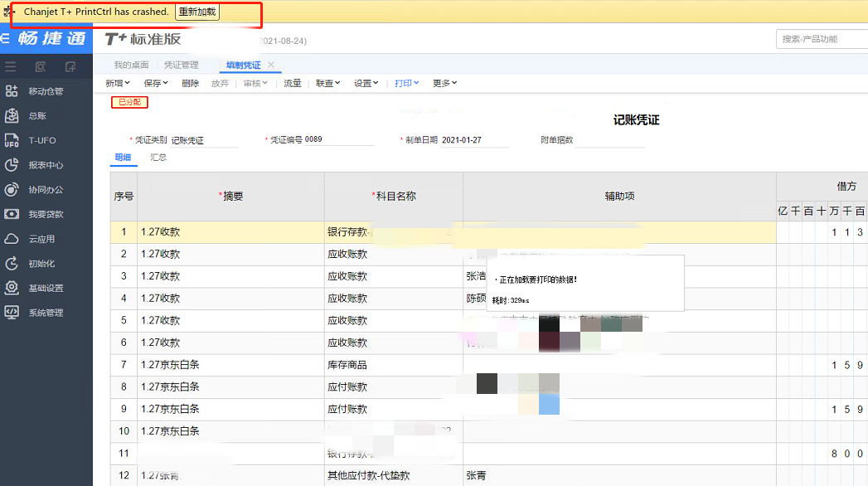Open the 打印 print dropdown
The width and height of the screenshot is (868, 486).
(406, 83)
